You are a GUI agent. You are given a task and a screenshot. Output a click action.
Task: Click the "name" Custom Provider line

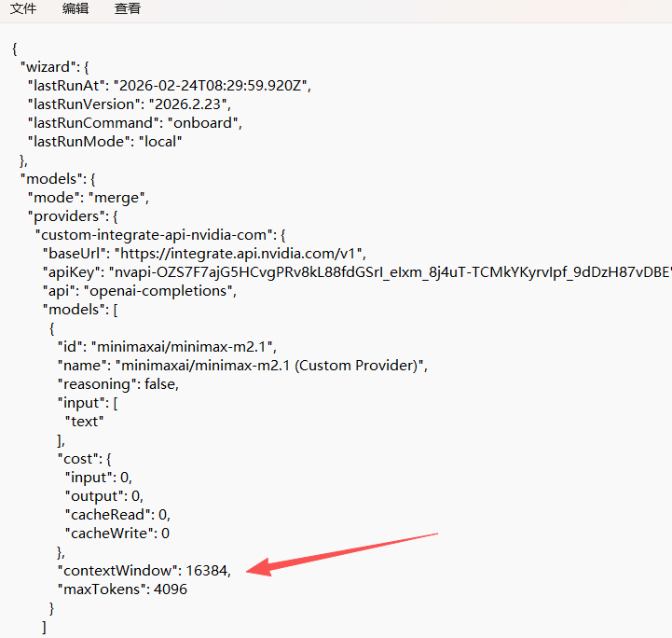[x=242, y=366]
